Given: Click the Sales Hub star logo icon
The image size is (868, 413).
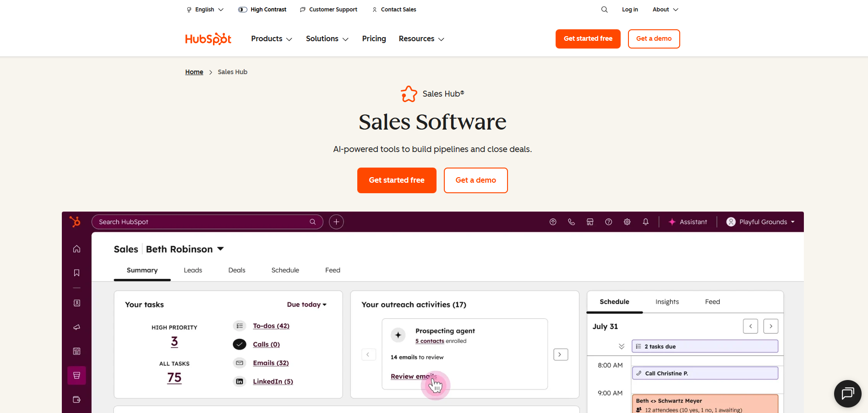Looking at the screenshot, I should tap(409, 94).
